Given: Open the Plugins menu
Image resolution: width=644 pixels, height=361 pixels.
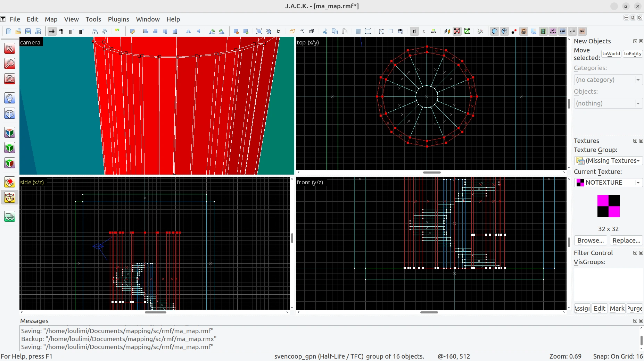Looking at the screenshot, I should [118, 19].
